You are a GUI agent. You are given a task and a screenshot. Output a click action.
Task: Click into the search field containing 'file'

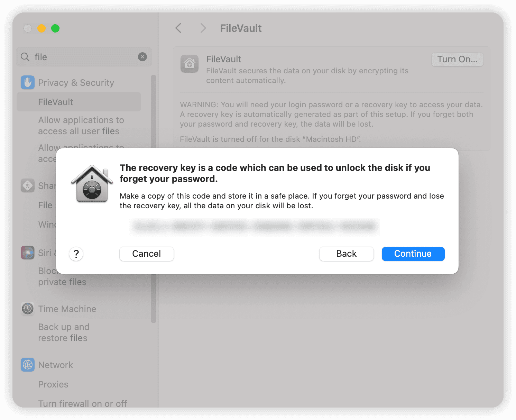pyautogui.click(x=84, y=57)
